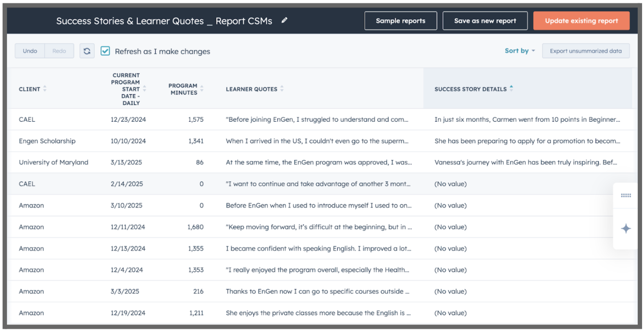
Task: Edit report title with pencil icon
Action: coord(284,20)
